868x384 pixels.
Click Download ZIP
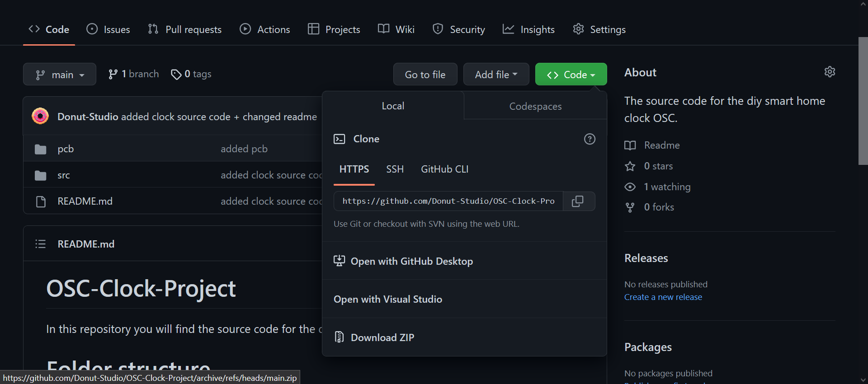(x=382, y=337)
